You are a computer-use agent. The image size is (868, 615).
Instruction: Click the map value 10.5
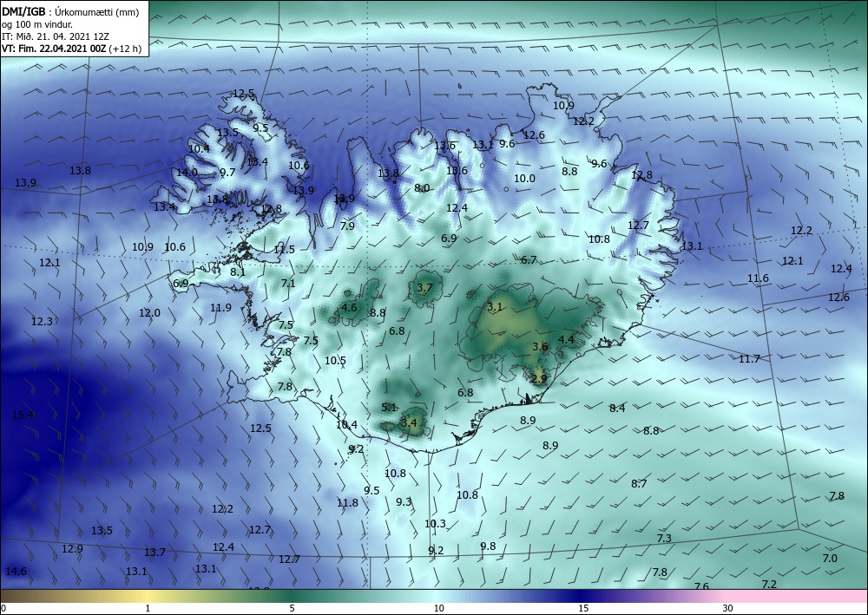335,361
